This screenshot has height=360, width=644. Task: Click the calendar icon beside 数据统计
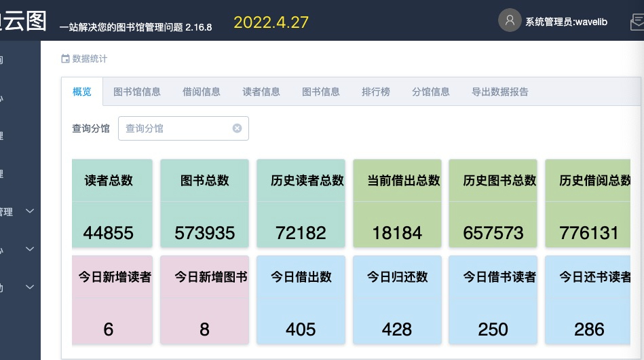(65, 59)
